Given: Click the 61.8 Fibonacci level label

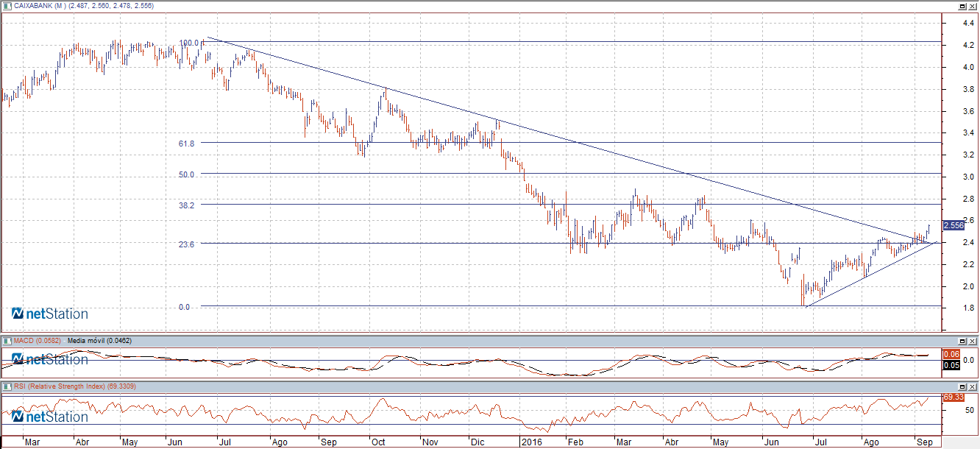Looking at the screenshot, I should [x=186, y=144].
